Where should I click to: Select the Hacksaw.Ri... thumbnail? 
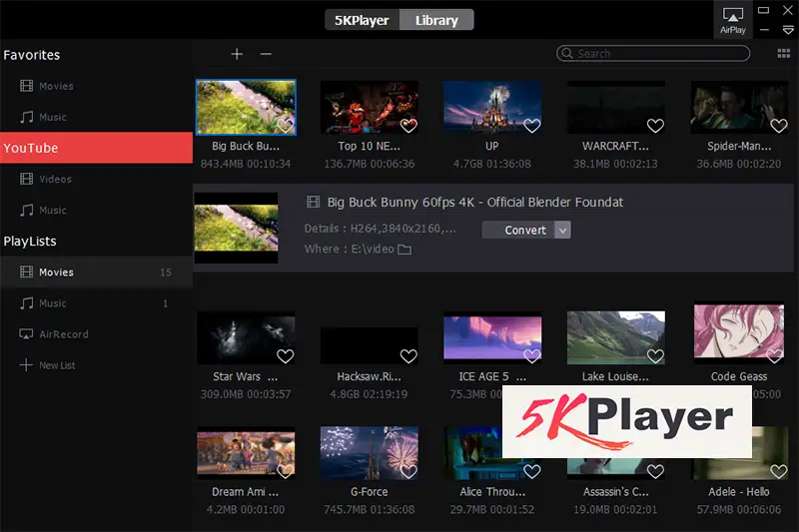(369, 345)
